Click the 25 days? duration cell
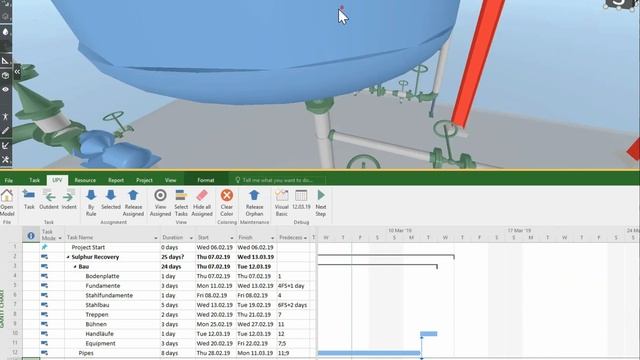This screenshot has width=640, height=360. click(178, 257)
